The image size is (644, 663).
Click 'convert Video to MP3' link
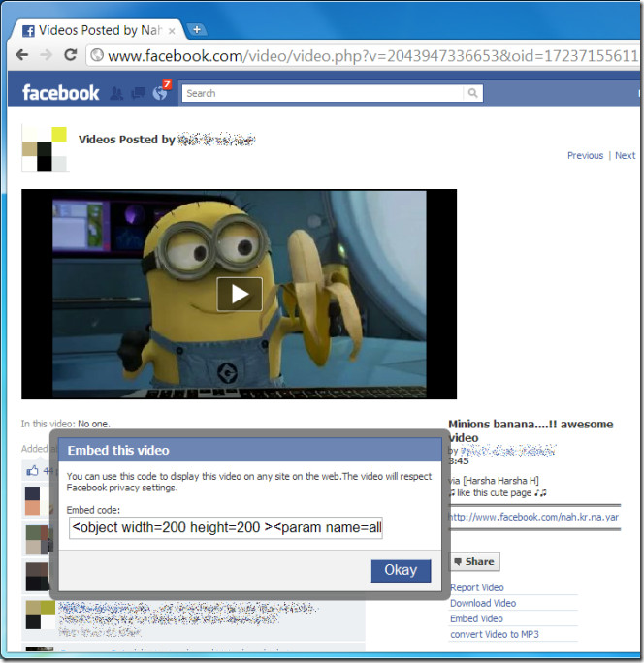(x=495, y=634)
